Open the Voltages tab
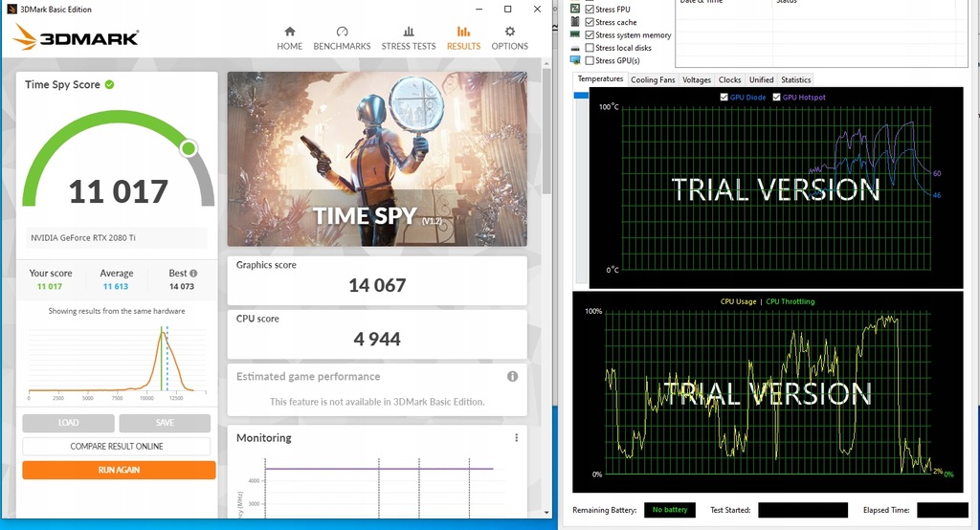 point(697,80)
